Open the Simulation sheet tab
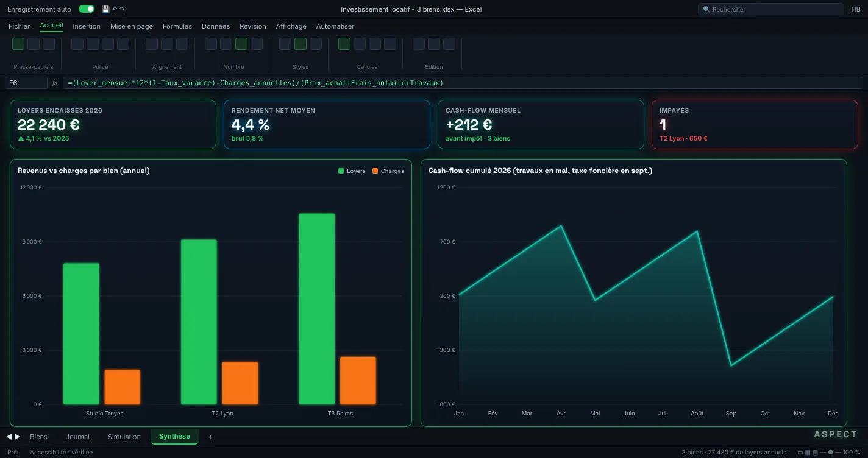Viewport: 868px width, 458px height. click(x=124, y=437)
